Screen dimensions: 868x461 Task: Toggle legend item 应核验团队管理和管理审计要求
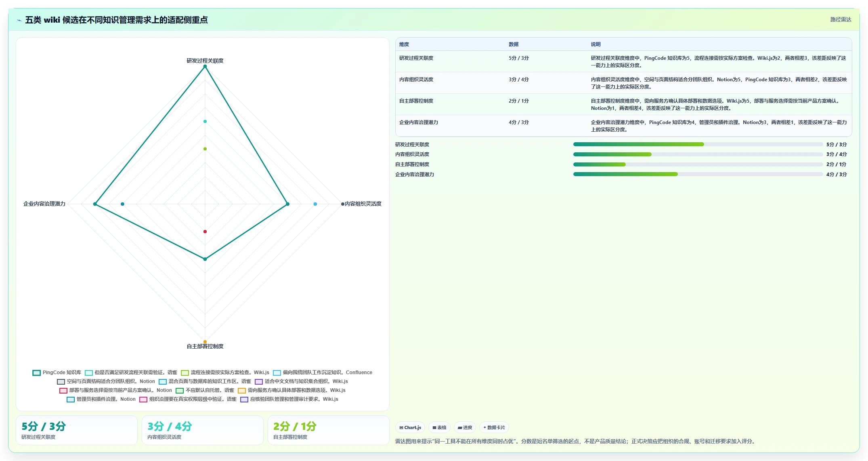point(289,399)
